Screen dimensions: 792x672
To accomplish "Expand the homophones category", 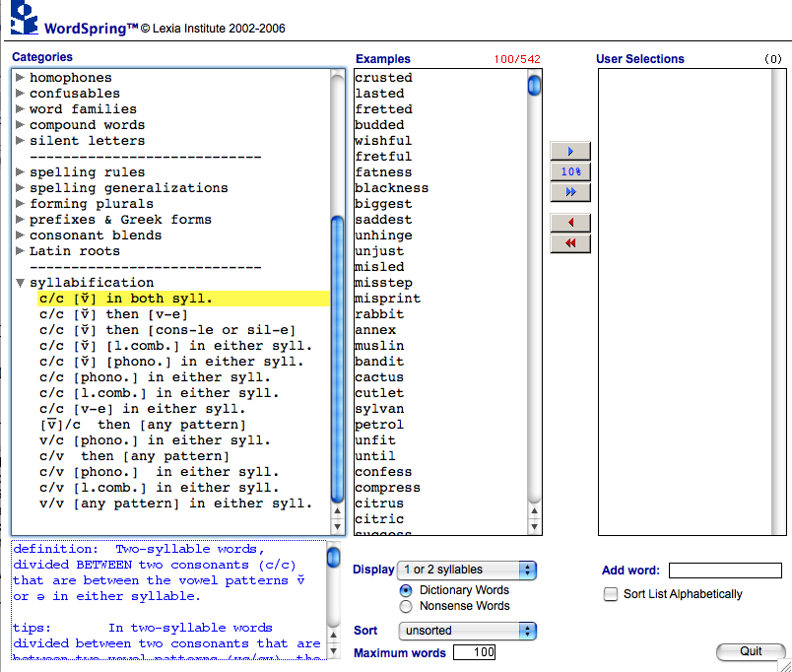I will pyautogui.click(x=21, y=77).
